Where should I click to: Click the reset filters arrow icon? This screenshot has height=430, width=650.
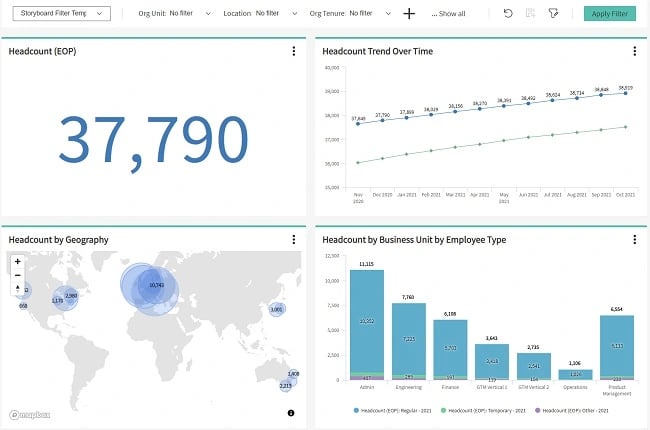point(508,13)
